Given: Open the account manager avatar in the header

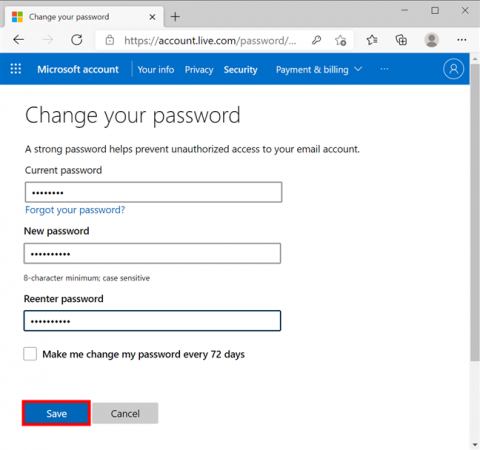Looking at the screenshot, I should [x=453, y=69].
